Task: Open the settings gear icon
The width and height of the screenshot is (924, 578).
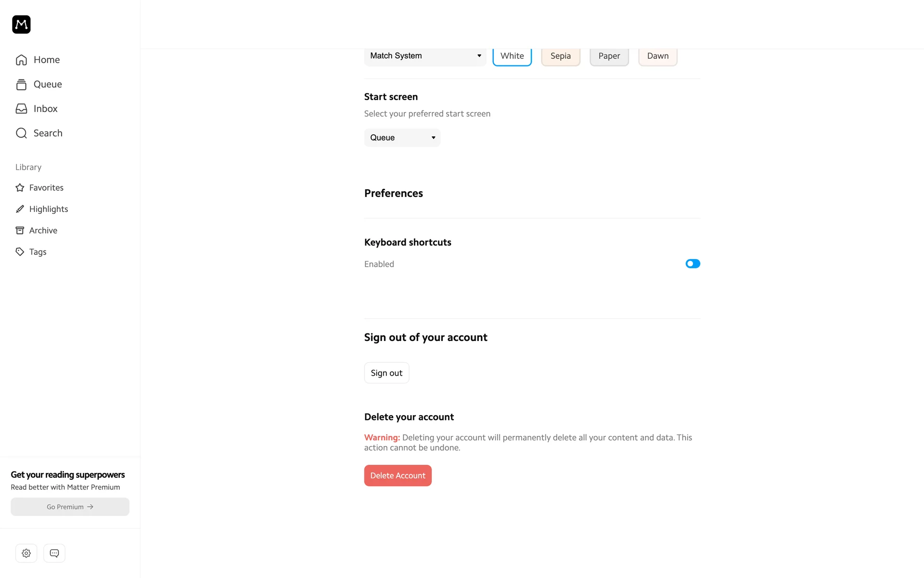Action: point(26,553)
